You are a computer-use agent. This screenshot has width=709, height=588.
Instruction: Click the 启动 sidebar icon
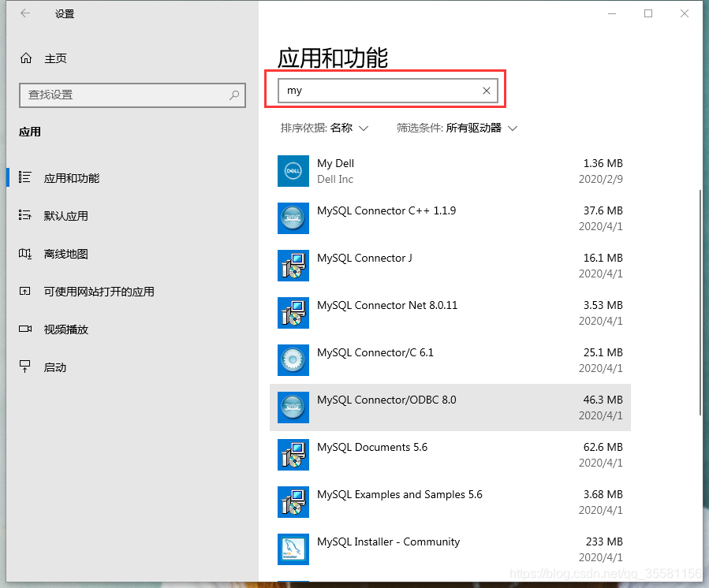(25, 367)
